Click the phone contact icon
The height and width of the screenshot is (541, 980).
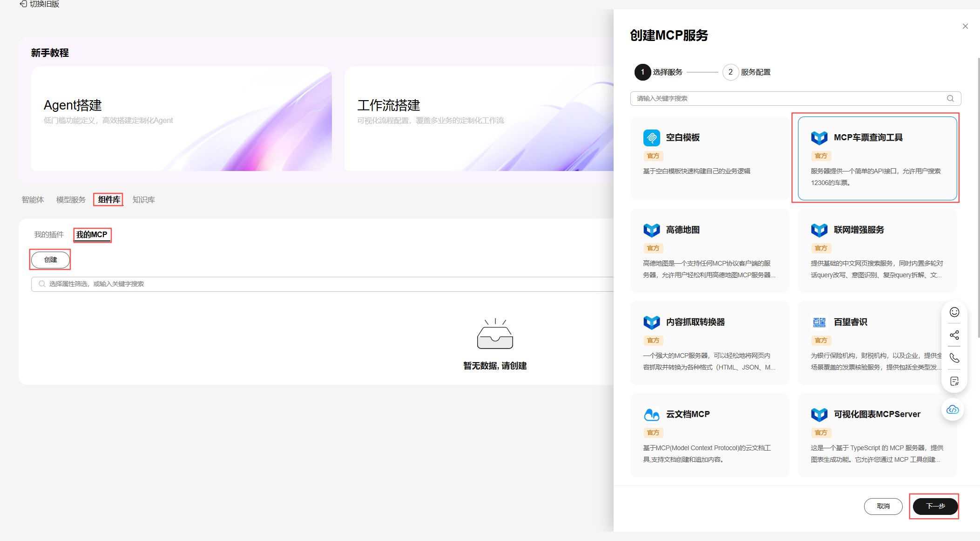point(954,358)
